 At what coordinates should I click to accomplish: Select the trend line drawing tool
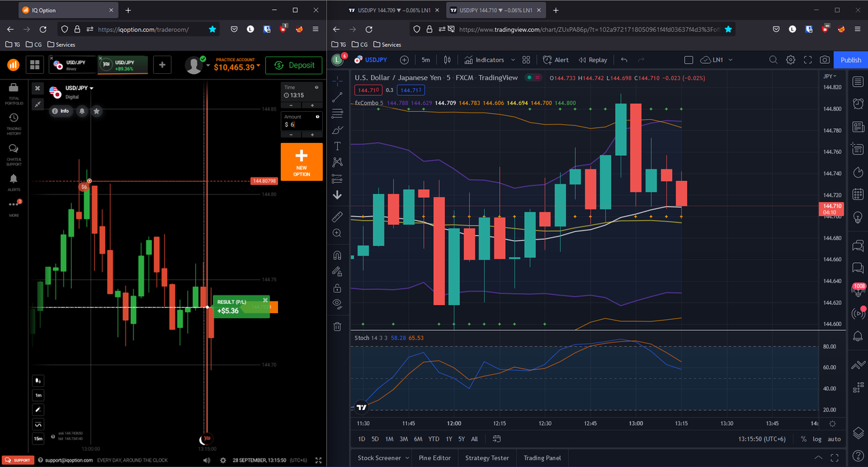click(x=337, y=98)
